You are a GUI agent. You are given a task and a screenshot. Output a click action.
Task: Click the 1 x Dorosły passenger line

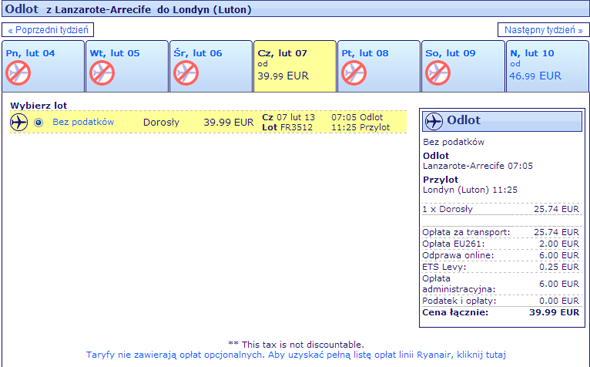500,209
